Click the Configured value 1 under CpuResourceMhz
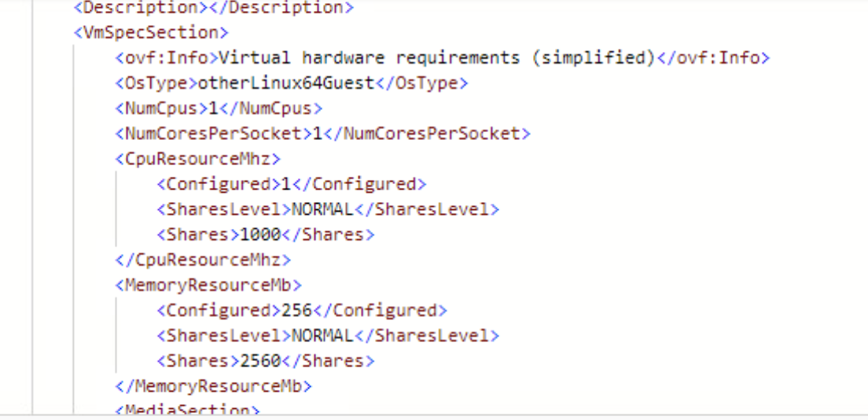Image resolution: width=868 pixels, height=420 pixels. (x=286, y=184)
